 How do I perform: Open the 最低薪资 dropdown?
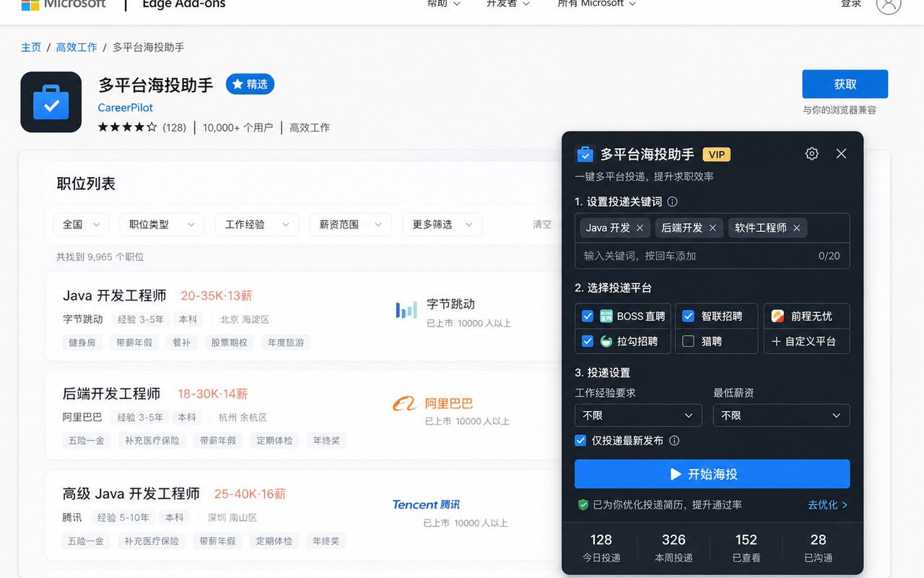click(781, 415)
